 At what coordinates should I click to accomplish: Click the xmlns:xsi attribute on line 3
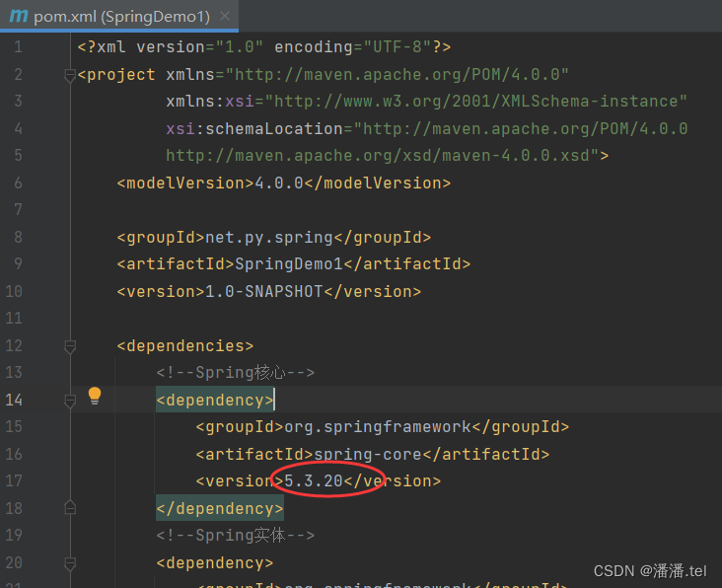point(210,102)
